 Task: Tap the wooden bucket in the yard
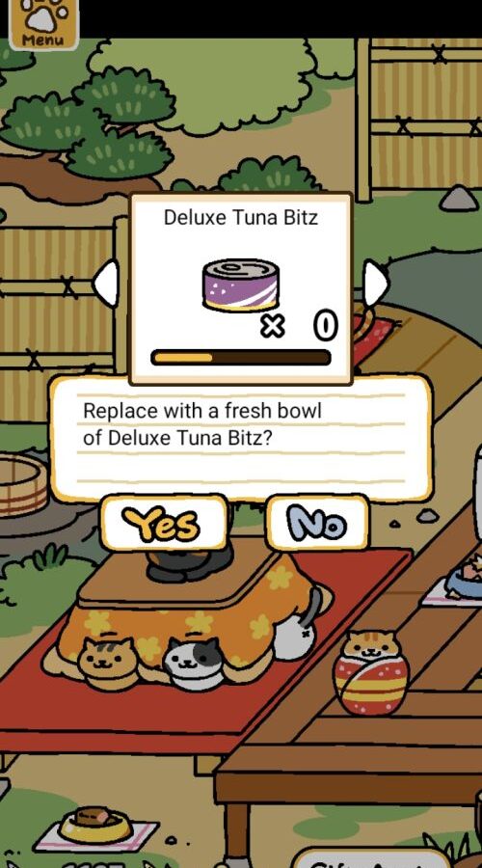pos(21,485)
